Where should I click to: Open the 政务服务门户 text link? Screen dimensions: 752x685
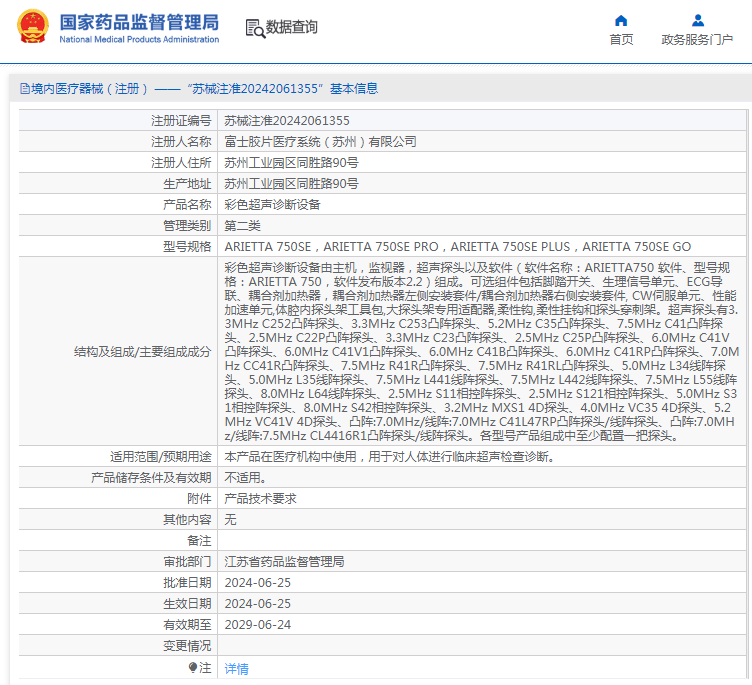coord(698,40)
